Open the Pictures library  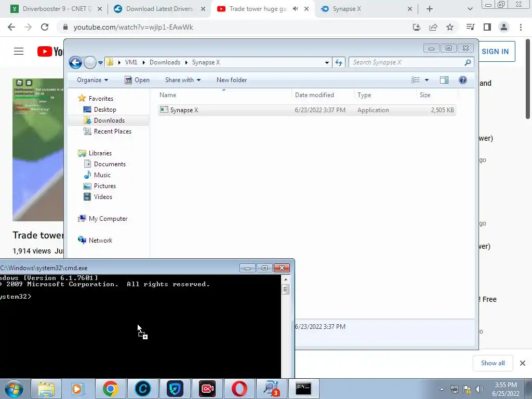pyautogui.click(x=99, y=186)
